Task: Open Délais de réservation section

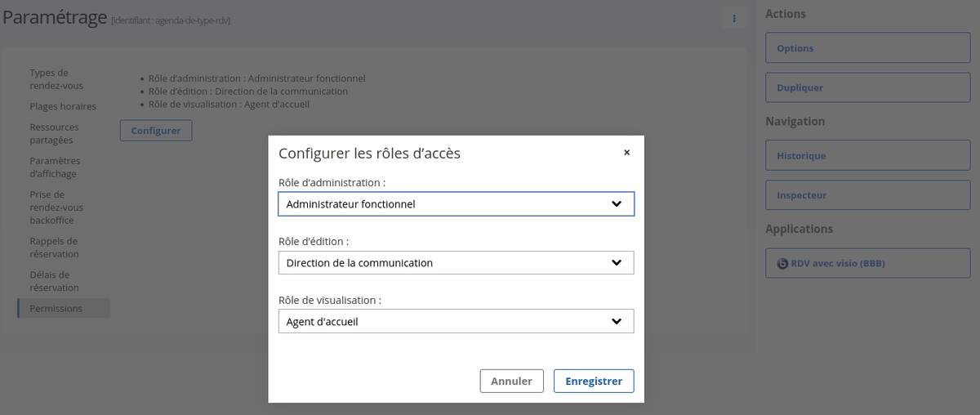Action: coord(54,281)
